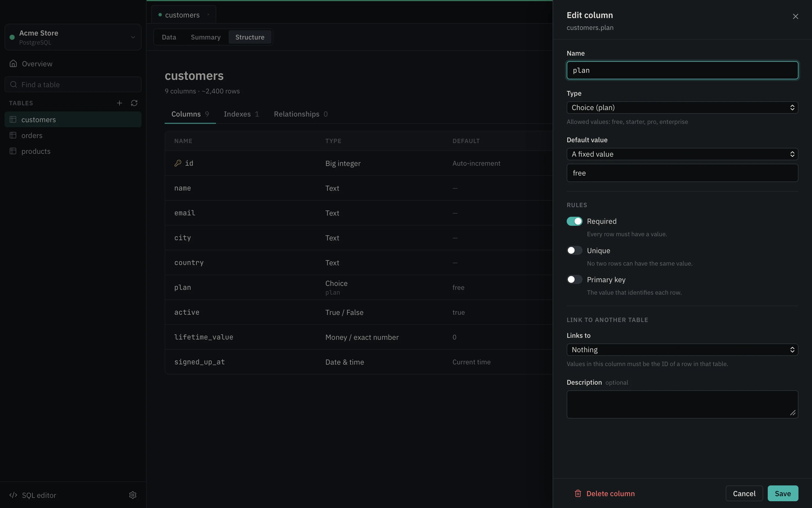Viewport: 812px width, 508px height.
Task: Open the Type dropdown Choice (plan)
Action: coord(682,108)
